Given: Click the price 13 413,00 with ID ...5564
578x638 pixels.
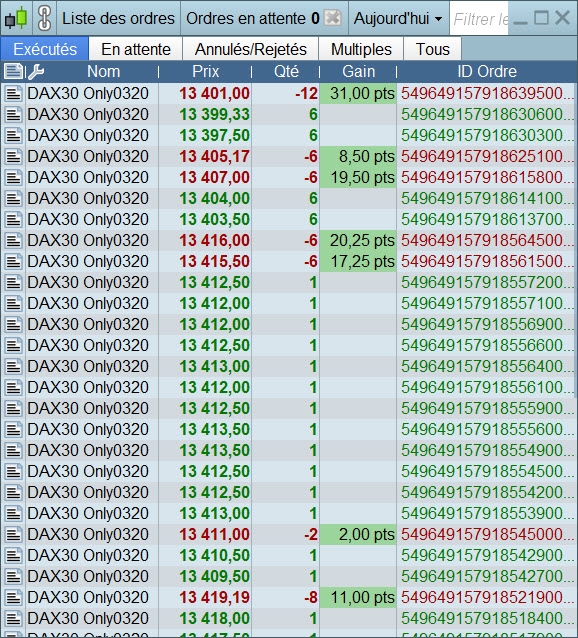Looking at the screenshot, I should [215, 367].
